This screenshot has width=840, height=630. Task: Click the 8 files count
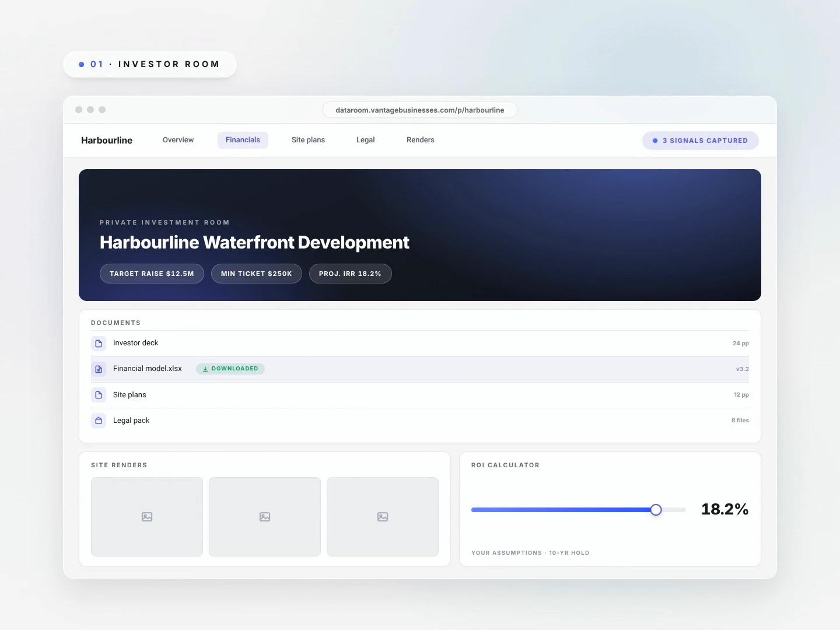tap(740, 421)
